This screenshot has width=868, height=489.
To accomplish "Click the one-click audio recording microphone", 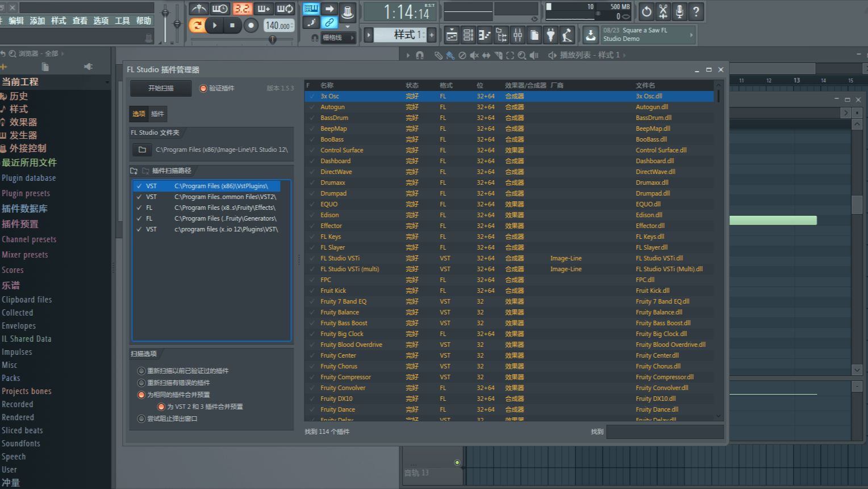I will pyautogui.click(x=679, y=11).
